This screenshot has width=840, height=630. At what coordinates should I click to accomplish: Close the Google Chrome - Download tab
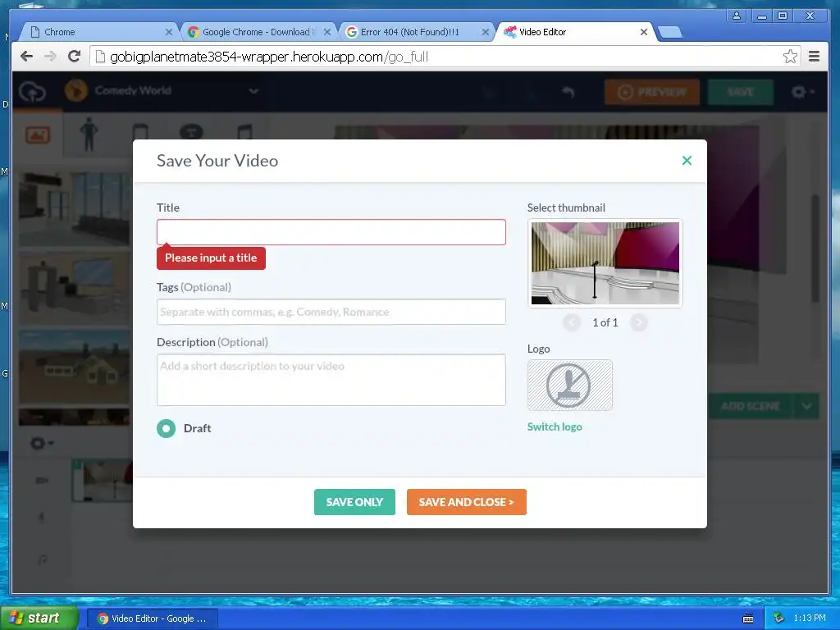[326, 32]
